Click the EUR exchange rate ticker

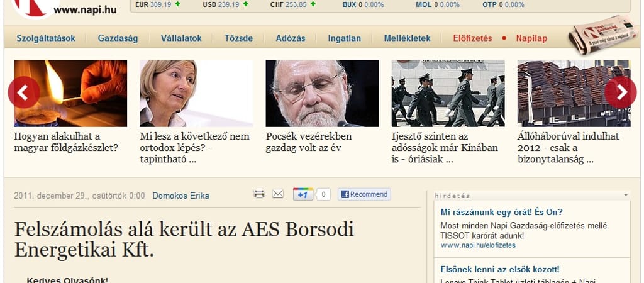(158, 4)
